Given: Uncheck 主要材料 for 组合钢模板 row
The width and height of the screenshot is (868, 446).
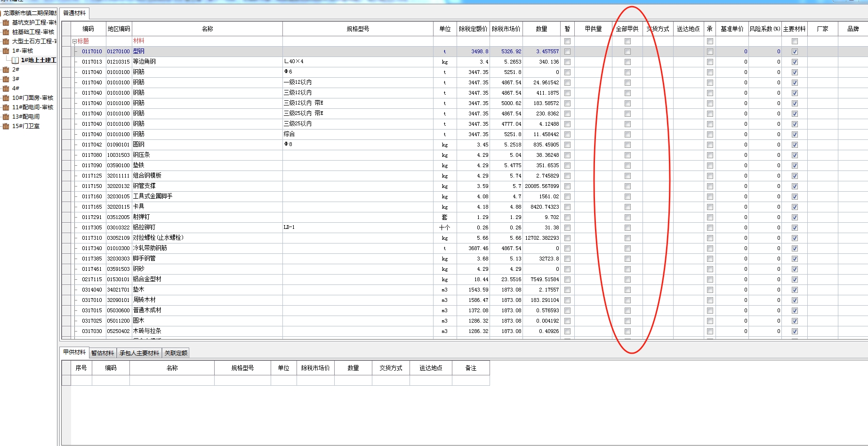Looking at the screenshot, I should (795, 176).
